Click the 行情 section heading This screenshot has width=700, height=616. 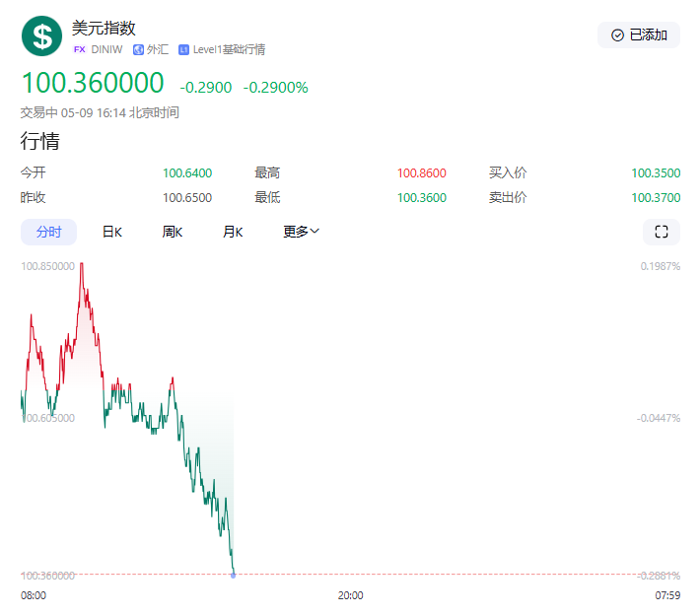pyautogui.click(x=40, y=141)
